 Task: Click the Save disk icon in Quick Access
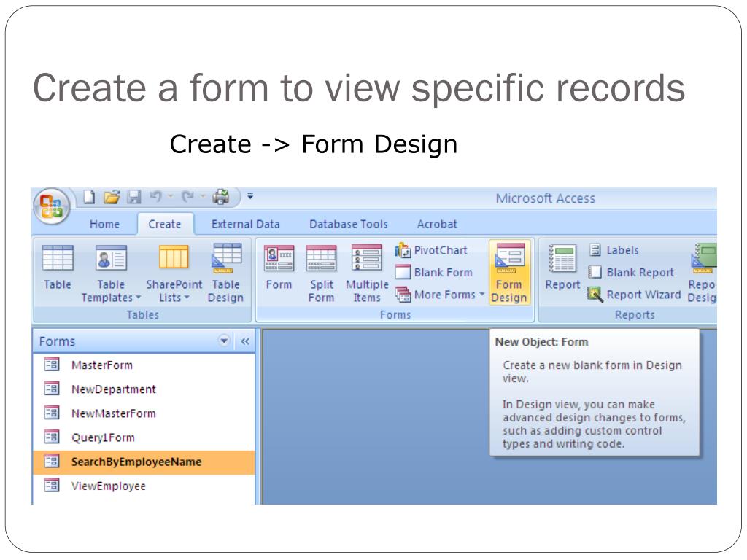[x=134, y=197]
